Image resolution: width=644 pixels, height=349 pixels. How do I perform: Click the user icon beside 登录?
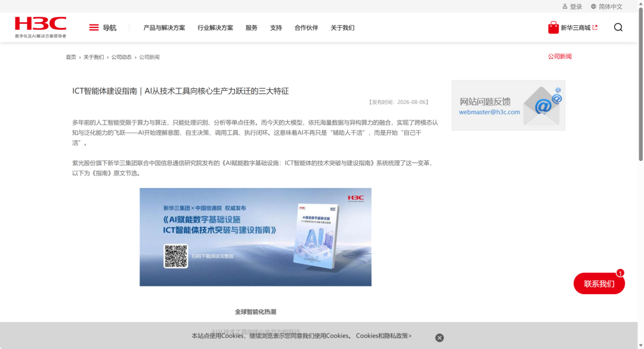click(x=565, y=7)
